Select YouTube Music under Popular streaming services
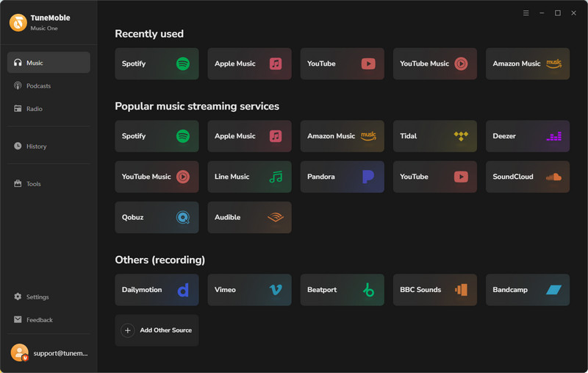 (x=157, y=177)
